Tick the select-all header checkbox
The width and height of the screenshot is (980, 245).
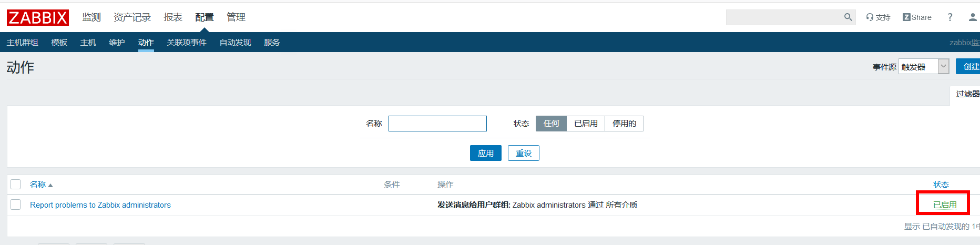[x=16, y=184]
